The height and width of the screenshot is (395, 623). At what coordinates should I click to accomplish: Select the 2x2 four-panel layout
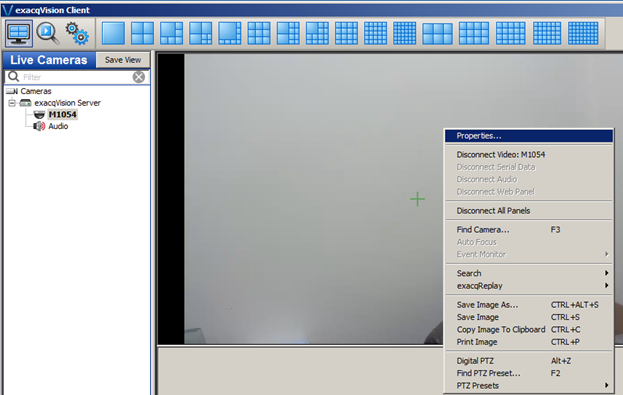(x=142, y=33)
